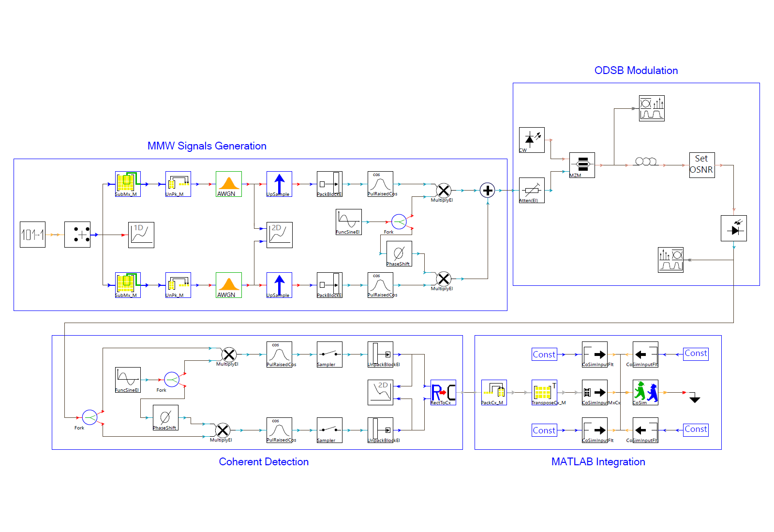Screen dimensions: 774x532
Task: Click the MATLAB Integration caption
Action: coord(598,462)
